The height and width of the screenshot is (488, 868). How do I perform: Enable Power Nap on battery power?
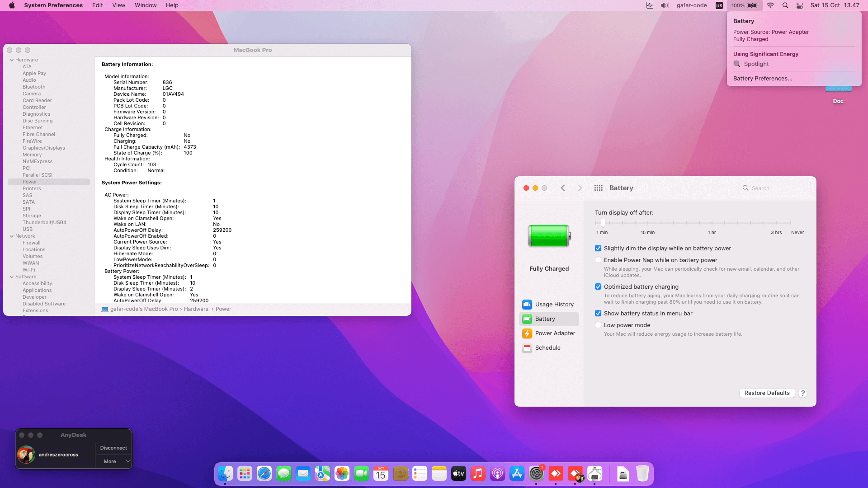click(x=598, y=260)
